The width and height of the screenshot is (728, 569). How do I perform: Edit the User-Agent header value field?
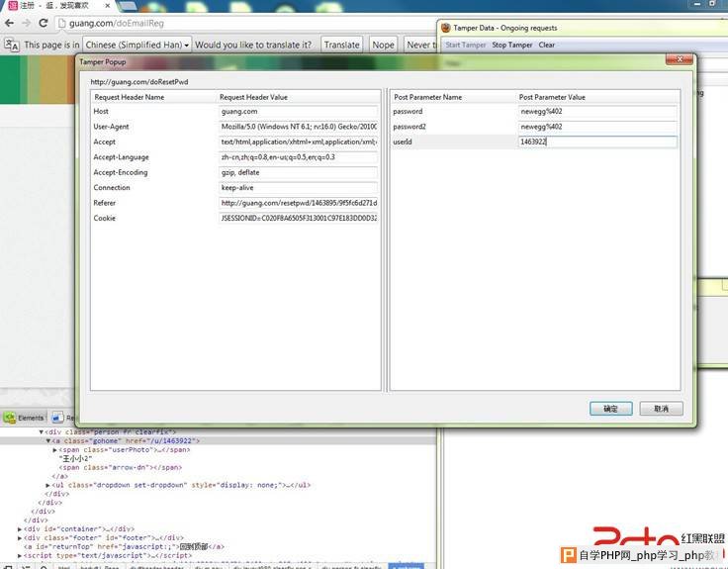298,127
